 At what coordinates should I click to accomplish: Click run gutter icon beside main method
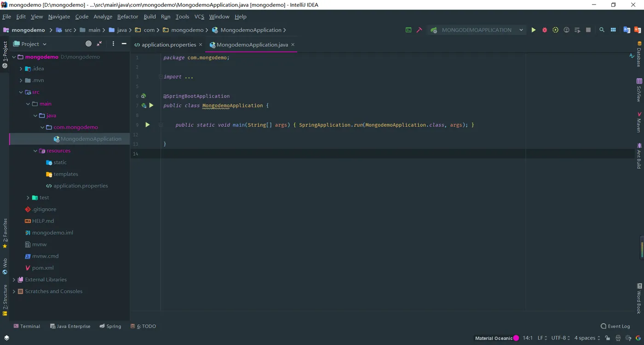147,124
